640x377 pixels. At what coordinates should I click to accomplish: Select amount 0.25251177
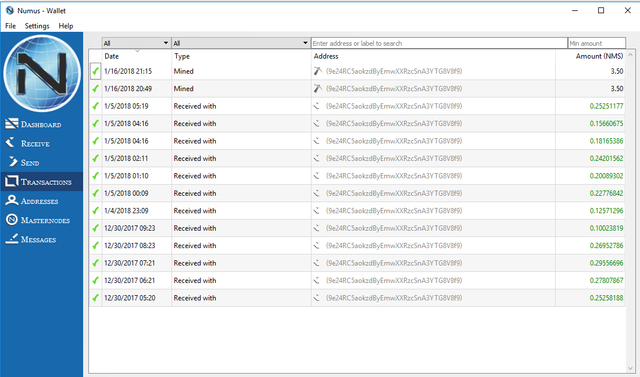pos(606,106)
